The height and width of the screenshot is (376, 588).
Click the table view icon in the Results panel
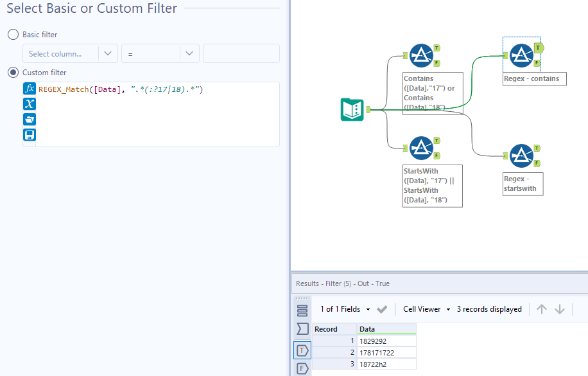[x=301, y=310]
